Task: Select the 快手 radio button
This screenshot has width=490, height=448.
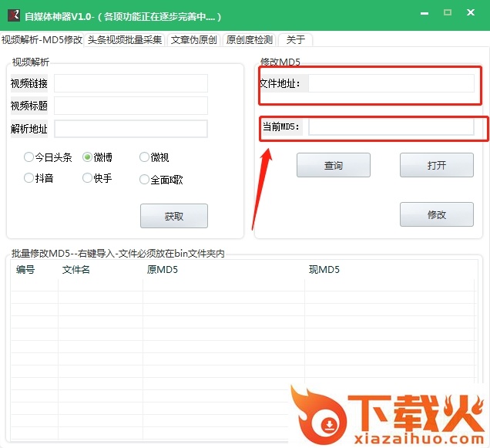Action: (88, 178)
